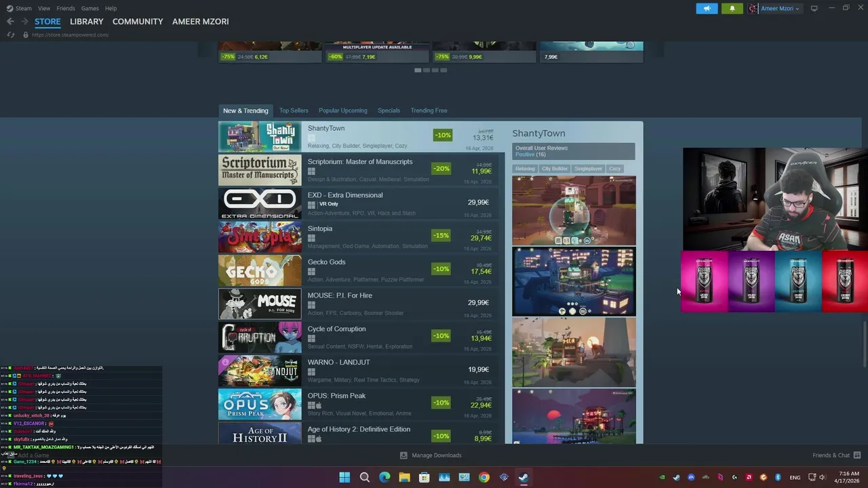868x488 pixels.
Task: Go to the LIBRARY section
Action: [x=87, y=22]
